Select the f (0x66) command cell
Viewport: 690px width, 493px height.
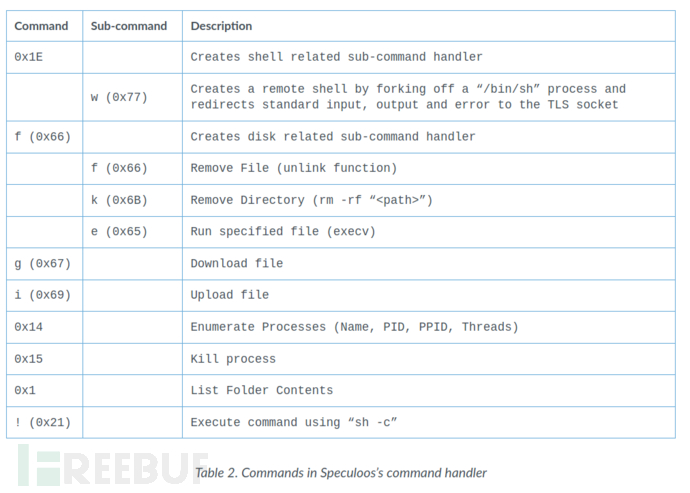pyautogui.click(x=43, y=137)
